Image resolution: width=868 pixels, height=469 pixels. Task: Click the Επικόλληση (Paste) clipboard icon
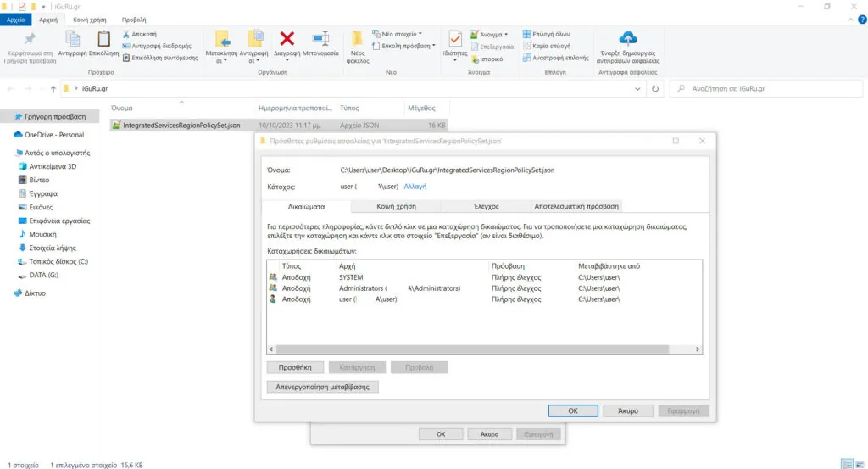coord(103,39)
